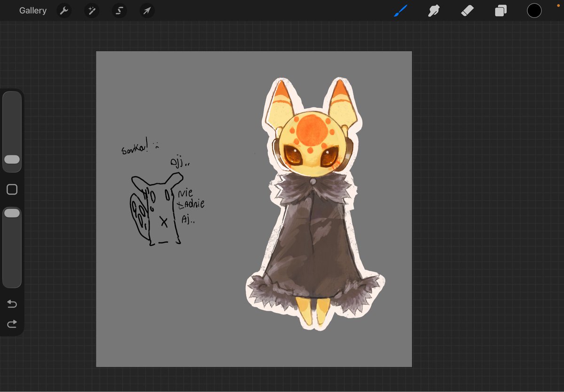Image resolution: width=564 pixels, height=392 pixels.
Task: Activate the Transform arrow tool
Action: pyautogui.click(x=147, y=11)
